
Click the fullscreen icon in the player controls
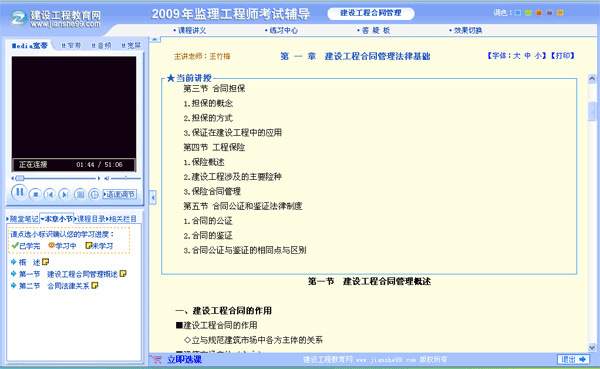[80, 194]
